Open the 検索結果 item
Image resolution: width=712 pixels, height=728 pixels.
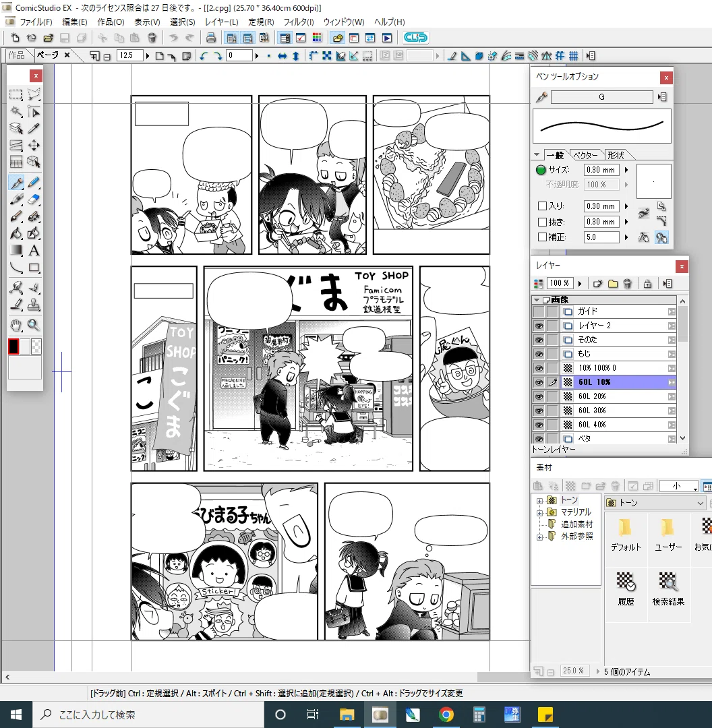668,588
